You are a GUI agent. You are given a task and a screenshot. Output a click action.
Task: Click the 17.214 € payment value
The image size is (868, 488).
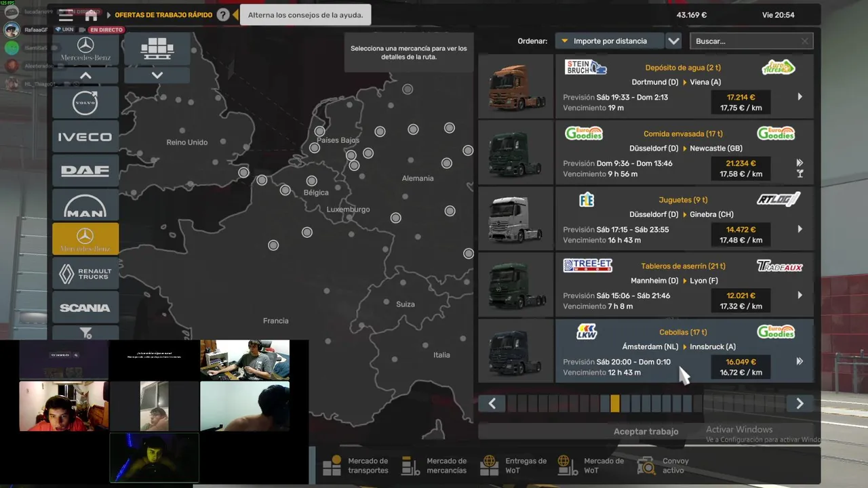740,97
